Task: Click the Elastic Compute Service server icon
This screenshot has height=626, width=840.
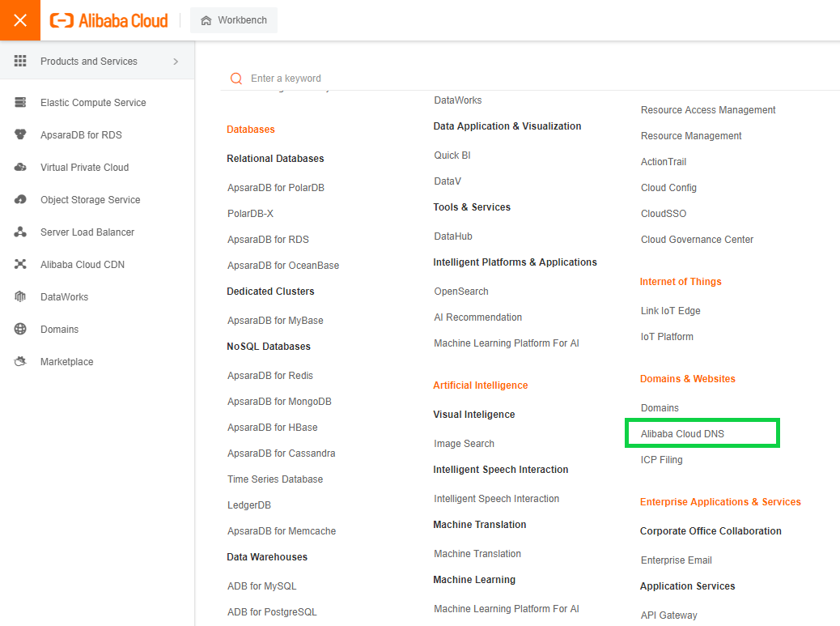Action: click(21, 103)
